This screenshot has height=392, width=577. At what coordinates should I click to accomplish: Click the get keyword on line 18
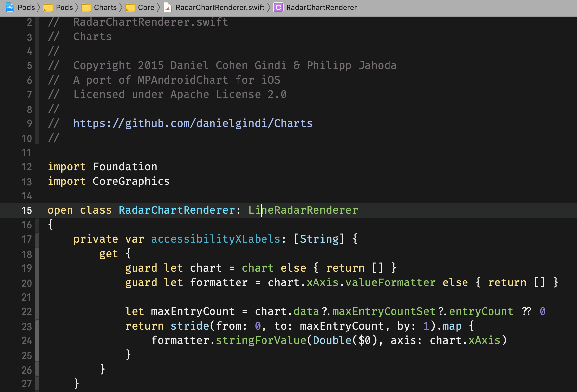pos(109,254)
